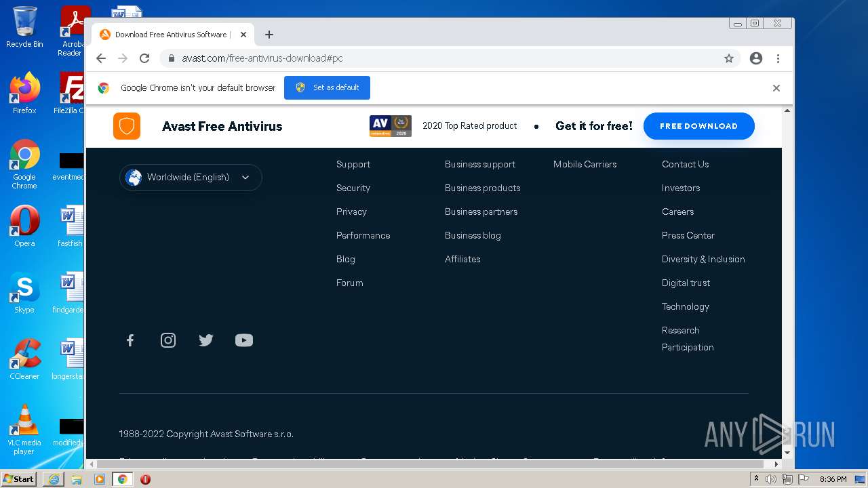Screen dimensions: 868x488
Task: Open Business products link
Action: [x=483, y=188]
